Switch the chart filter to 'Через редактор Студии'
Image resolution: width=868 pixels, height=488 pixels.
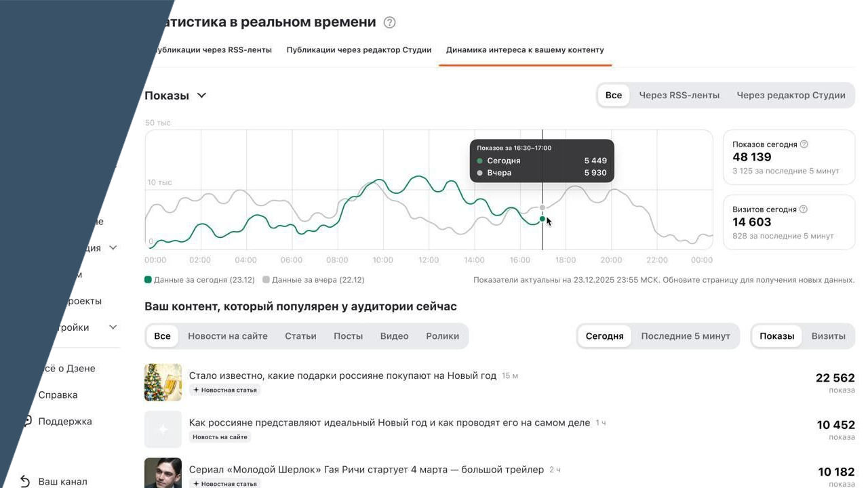point(791,96)
